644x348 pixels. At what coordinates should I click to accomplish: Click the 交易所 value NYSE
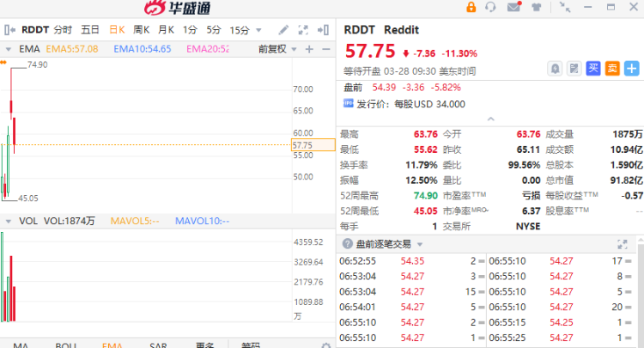click(528, 226)
